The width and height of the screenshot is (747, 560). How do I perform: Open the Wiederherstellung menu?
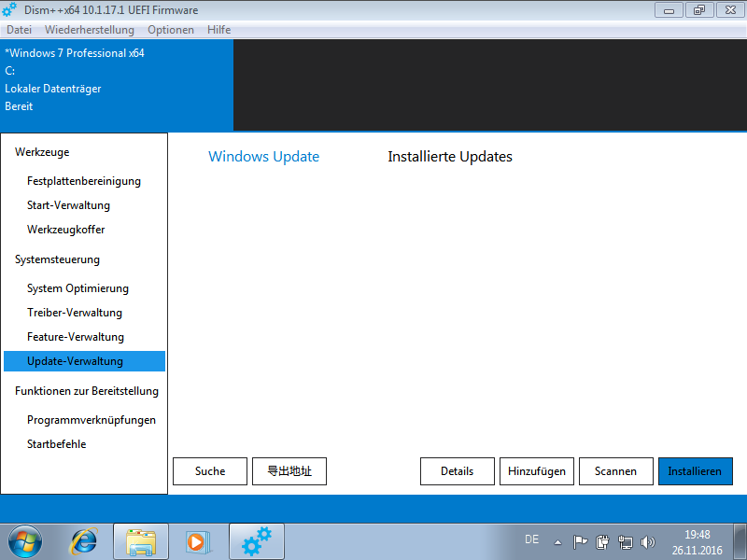(90, 30)
